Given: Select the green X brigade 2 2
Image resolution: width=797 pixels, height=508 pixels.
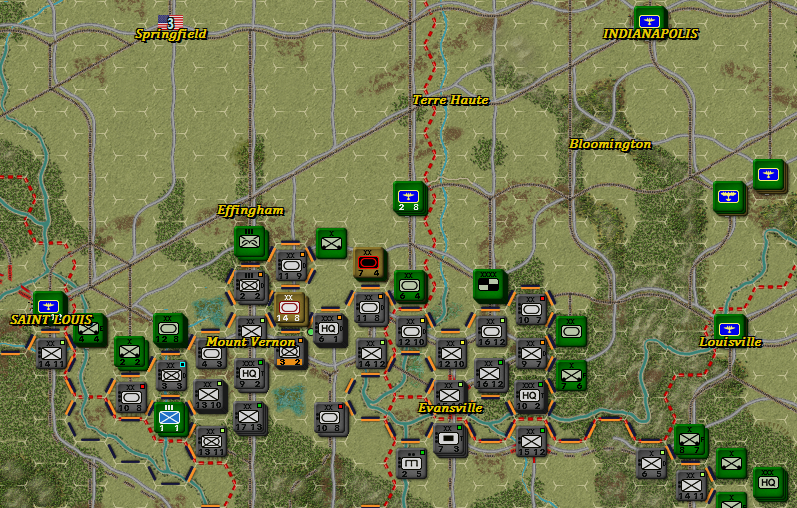Looking at the screenshot, I should tap(129, 352).
